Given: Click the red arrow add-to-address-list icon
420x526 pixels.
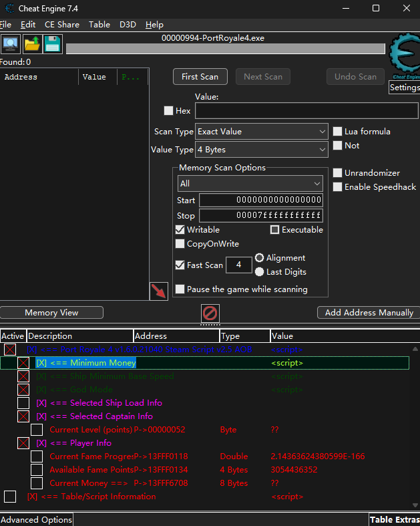Looking at the screenshot, I should point(158,291).
